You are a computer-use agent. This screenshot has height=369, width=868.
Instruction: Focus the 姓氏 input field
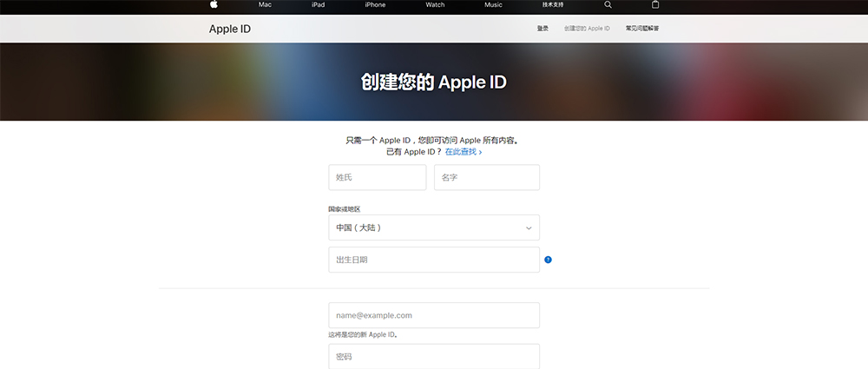(x=377, y=177)
